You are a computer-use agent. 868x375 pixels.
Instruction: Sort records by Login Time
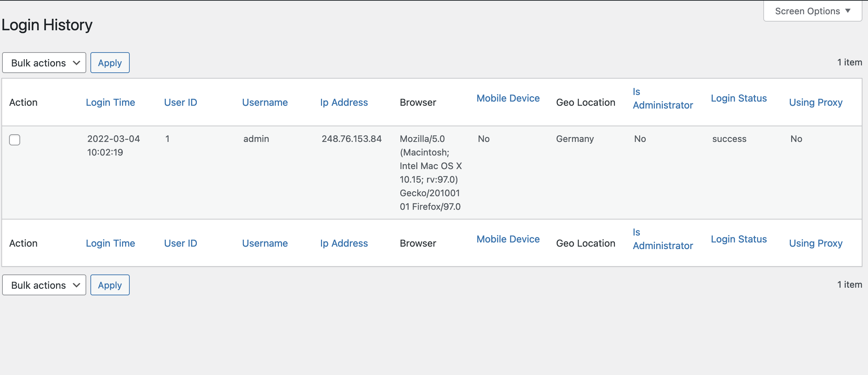110,102
